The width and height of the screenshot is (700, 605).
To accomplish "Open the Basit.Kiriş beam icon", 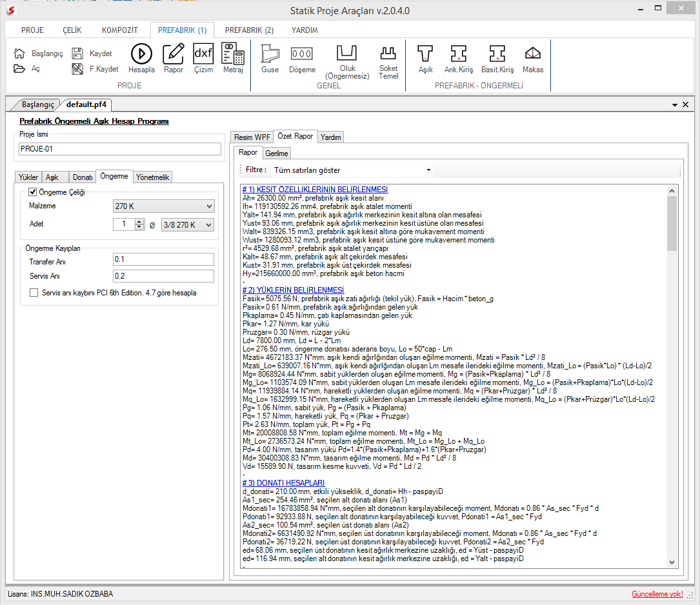I will click(x=497, y=54).
